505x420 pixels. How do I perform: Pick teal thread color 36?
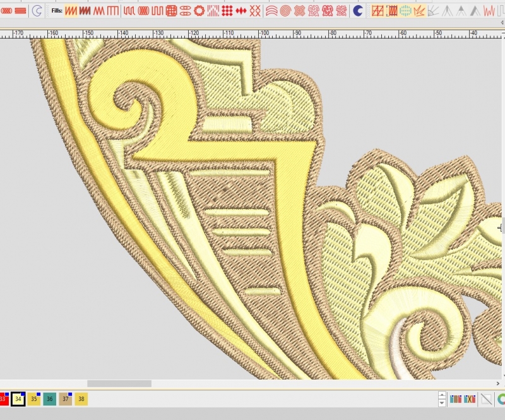tap(49, 399)
